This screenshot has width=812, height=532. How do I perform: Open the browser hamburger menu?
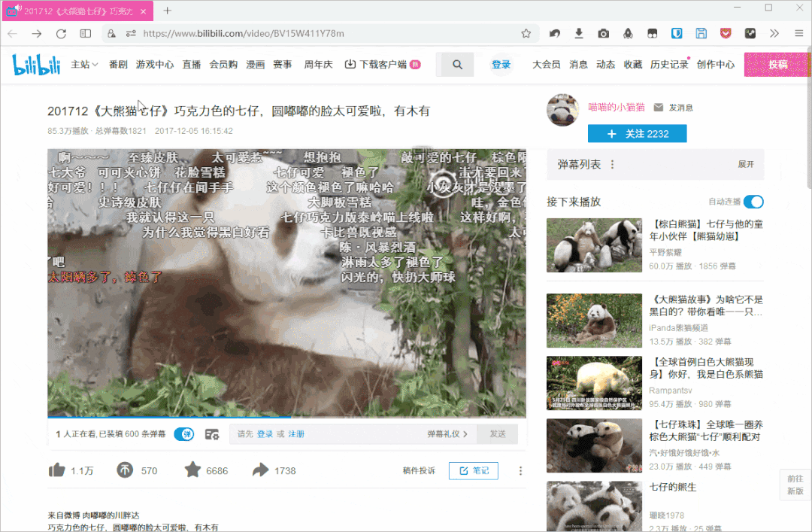click(x=799, y=34)
